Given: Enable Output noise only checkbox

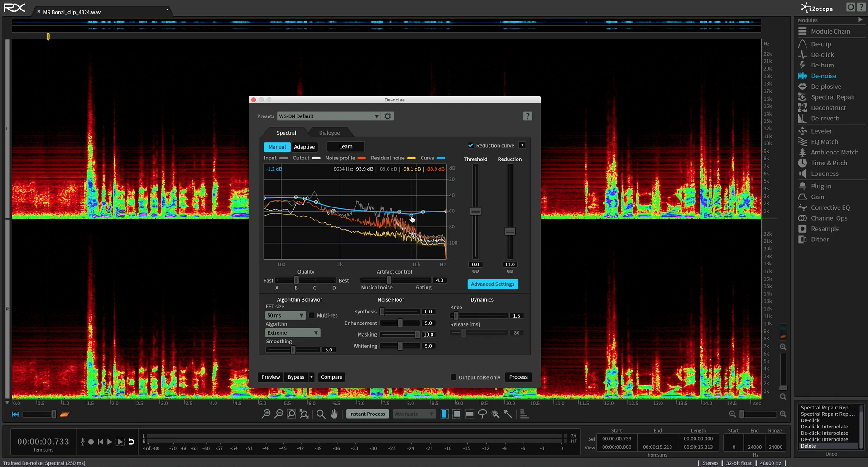Looking at the screenshot, I should [453, 377].
